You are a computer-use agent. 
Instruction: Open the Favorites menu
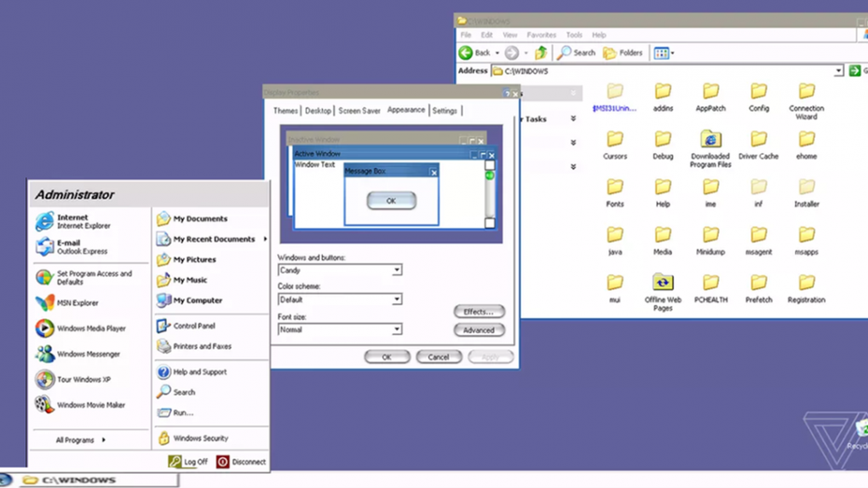point(541,35)
